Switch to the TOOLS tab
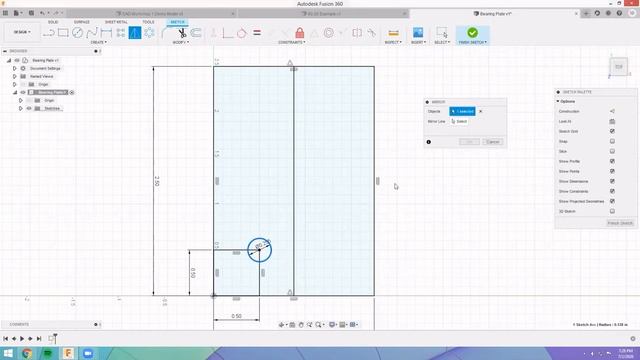640x360 pixels. click(148, 22)
